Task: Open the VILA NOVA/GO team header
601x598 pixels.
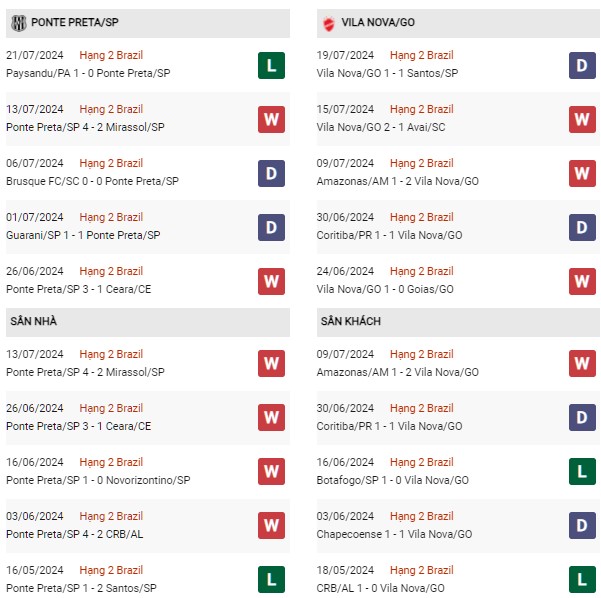Action: click(x=458, y=23)
